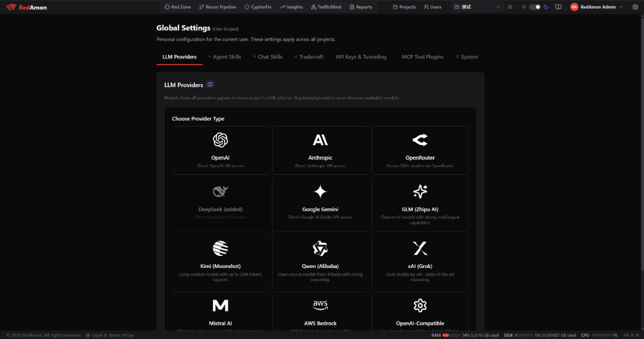Viewport: 644px width, 339px height.
Task: Select the Qwen (Alibaba) icon
Action: 320,248
